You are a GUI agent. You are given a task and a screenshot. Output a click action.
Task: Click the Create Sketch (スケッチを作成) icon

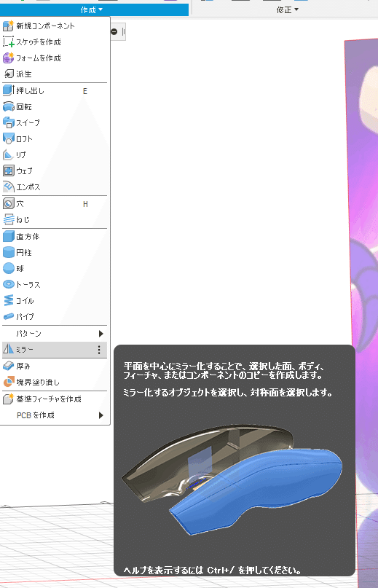(x=8, y=42)
